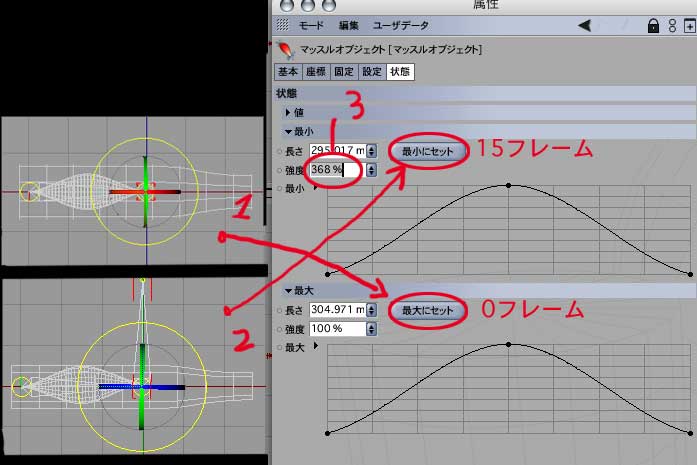Click the Muscle Object icon beside the title
Screen dimensions: 697x465
tap(285, 50)
